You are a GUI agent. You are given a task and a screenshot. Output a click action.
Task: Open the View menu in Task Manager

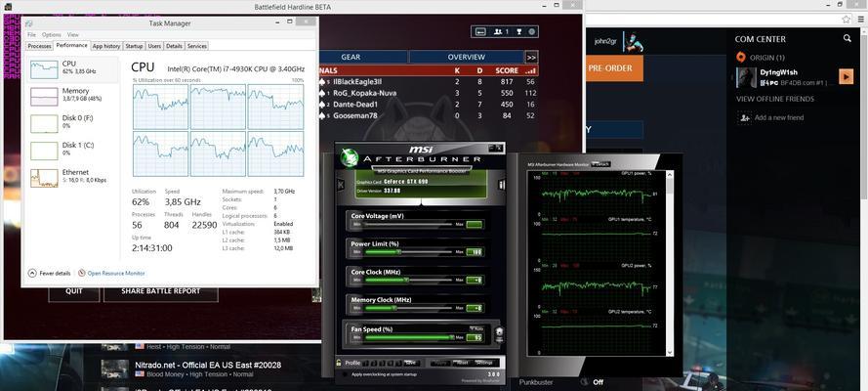pos(73,35)
